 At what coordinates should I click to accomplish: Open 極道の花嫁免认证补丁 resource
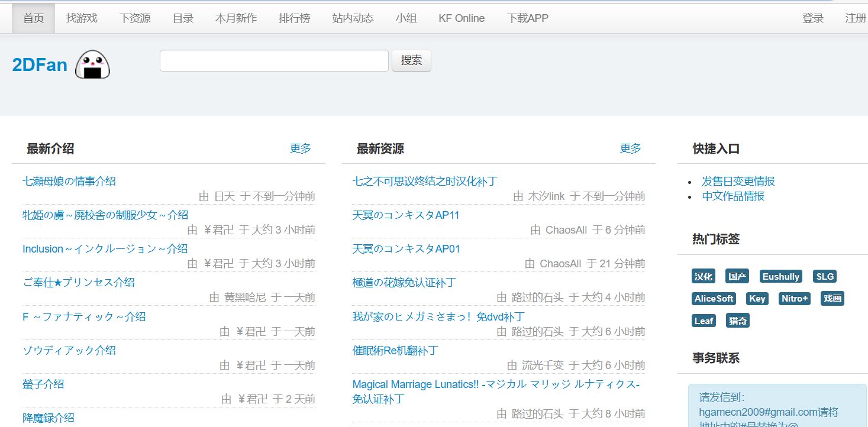[x=404, y=283]
